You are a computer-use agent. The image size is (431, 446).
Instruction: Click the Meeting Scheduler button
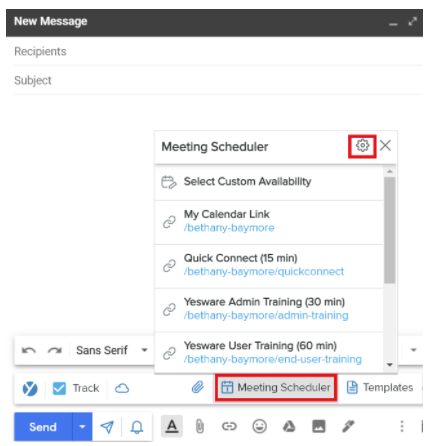coord(276,387)
